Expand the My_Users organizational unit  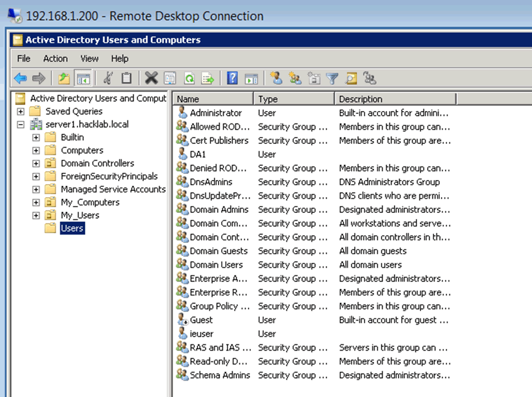coord(36,216)
